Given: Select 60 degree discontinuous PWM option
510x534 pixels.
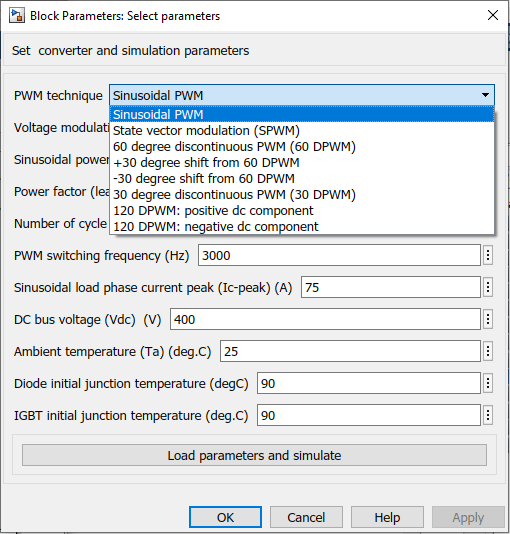Looking at the screenshot, I should pyautogui.click(x=302, y=146).
